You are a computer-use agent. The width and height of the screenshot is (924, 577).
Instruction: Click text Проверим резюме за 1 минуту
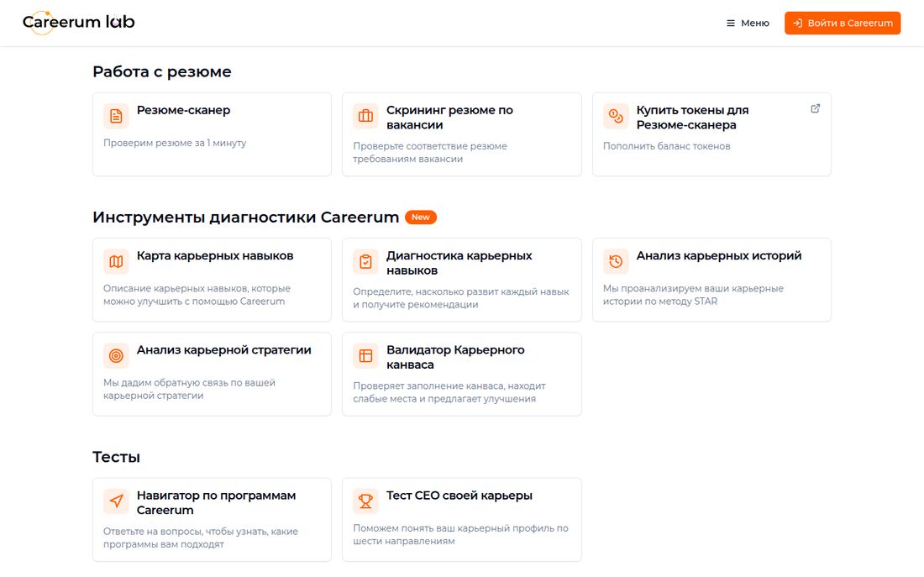pos(175,144)
